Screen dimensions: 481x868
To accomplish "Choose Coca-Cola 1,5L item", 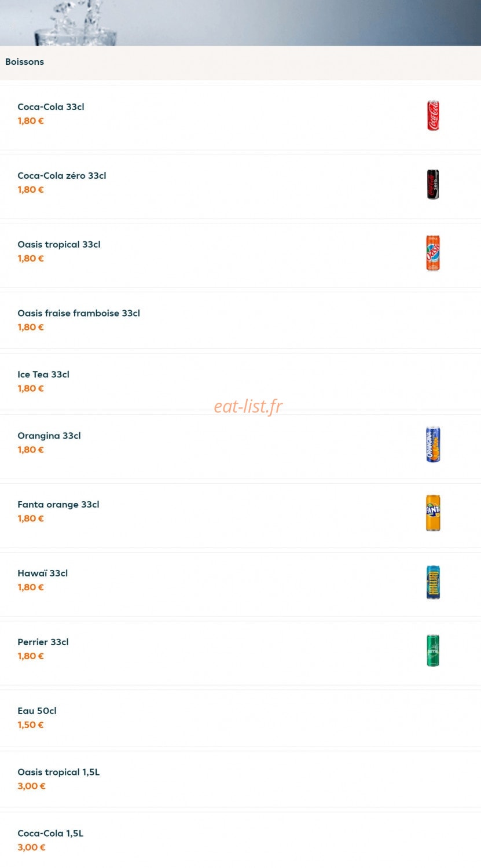I will click(240, 840).
